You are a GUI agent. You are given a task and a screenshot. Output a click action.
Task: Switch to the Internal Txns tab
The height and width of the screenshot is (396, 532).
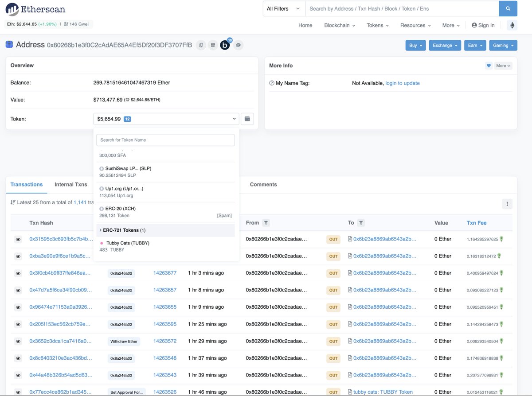point(71,184)
